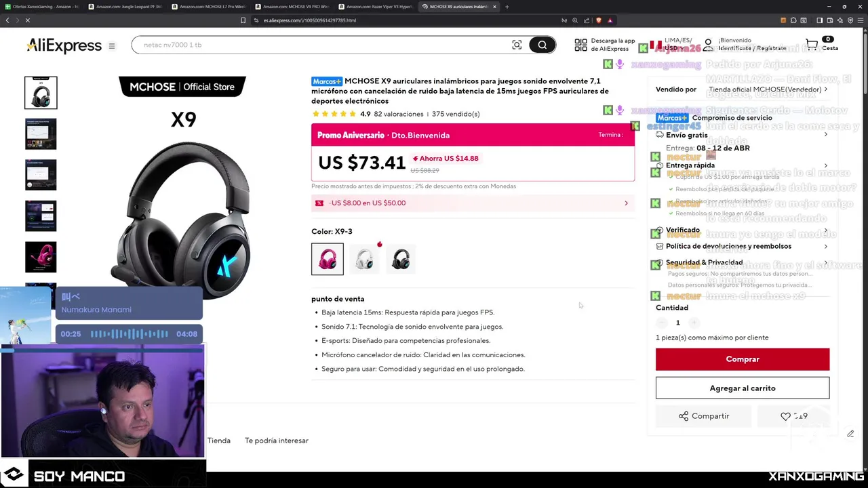The height and width of the screenshot is (488, 868).
Task: Open the shopping cart icon
Action: point(812,45)
